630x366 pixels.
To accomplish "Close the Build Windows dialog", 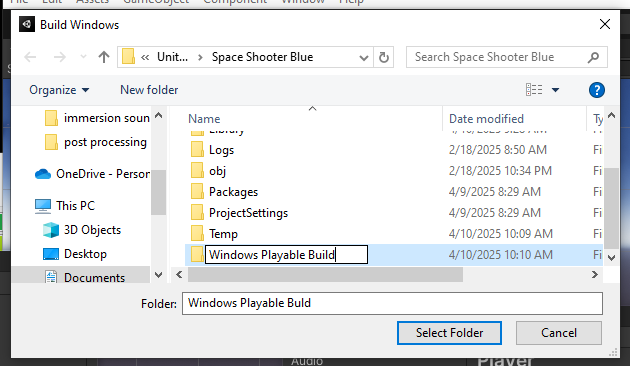I will point(605,24).
